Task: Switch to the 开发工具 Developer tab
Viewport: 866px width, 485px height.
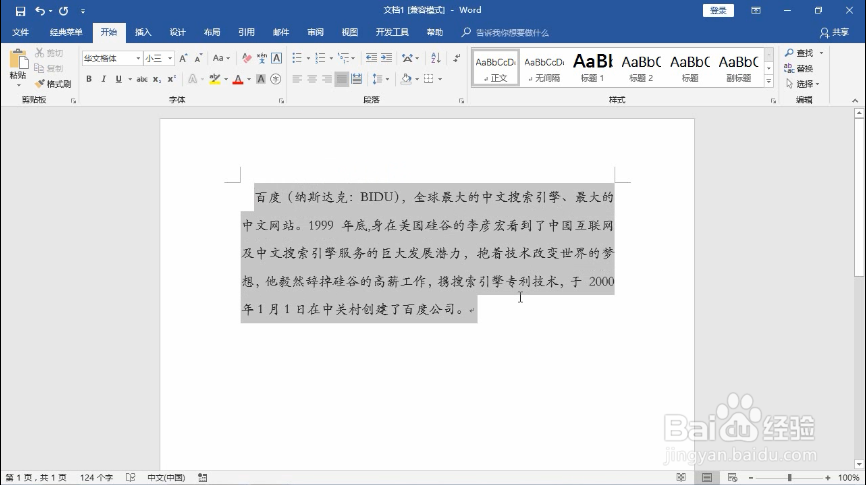Action: point(392,32)
